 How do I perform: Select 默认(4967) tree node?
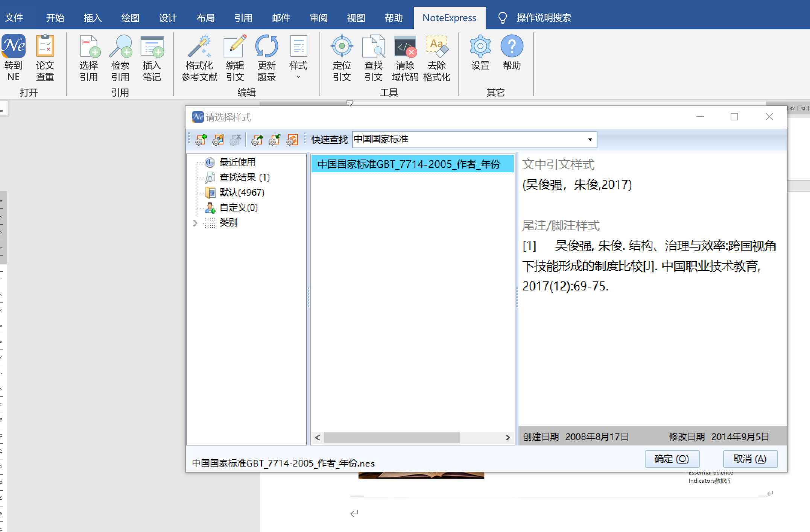[x=242, y=192]
